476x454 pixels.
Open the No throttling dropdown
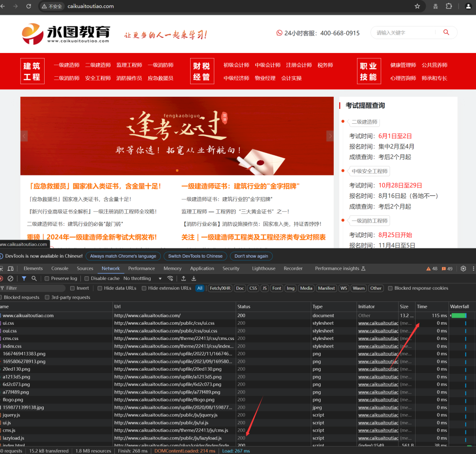pyautogui.click(x=142, y=279)
